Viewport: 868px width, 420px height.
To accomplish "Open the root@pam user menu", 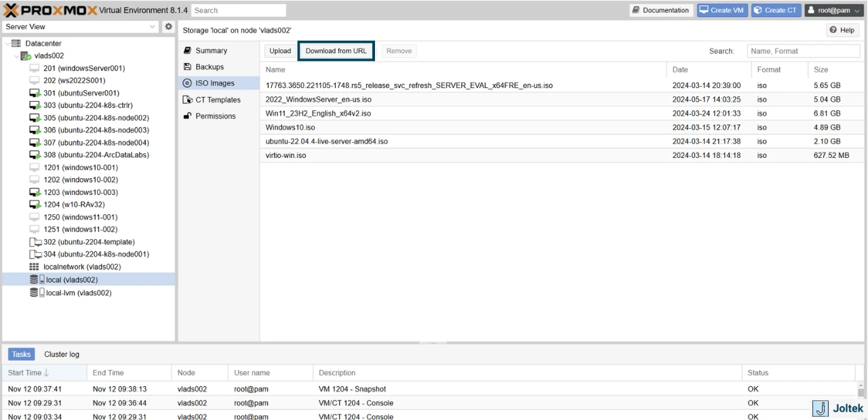I will (833, 10).
